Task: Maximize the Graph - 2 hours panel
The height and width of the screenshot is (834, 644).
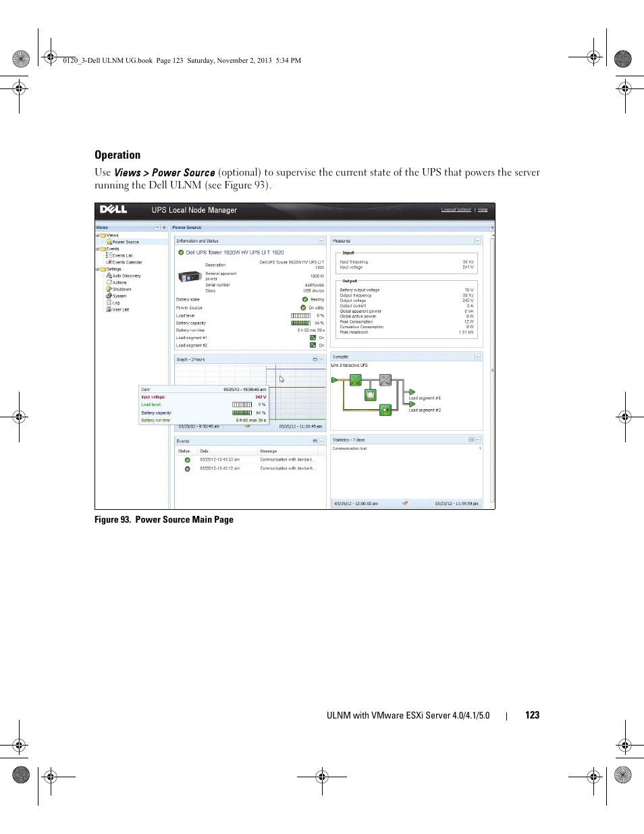Action: (x=315, y=359)
